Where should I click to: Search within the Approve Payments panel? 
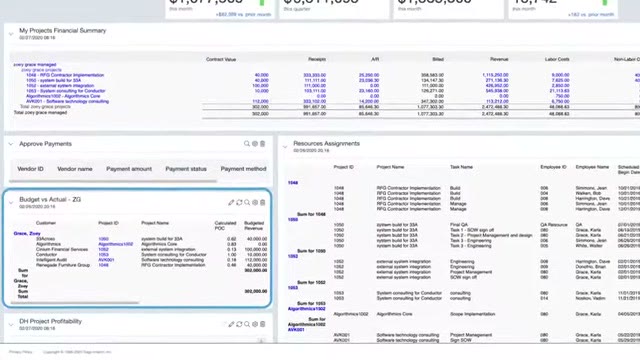[247, 144]
